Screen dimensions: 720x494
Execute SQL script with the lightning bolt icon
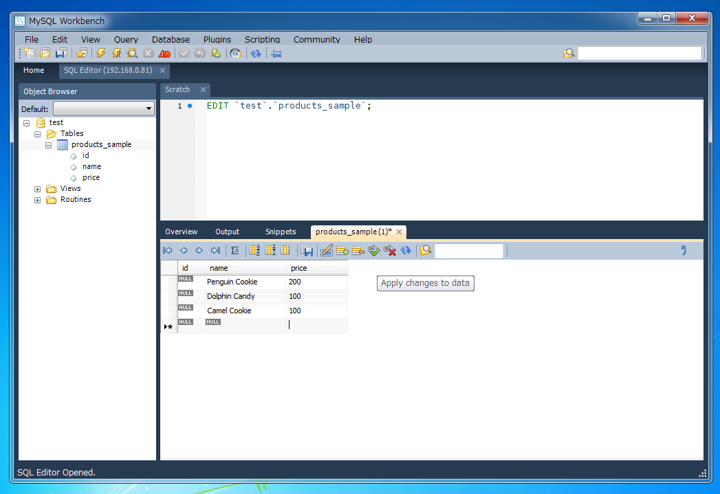[x=101, y=54]
